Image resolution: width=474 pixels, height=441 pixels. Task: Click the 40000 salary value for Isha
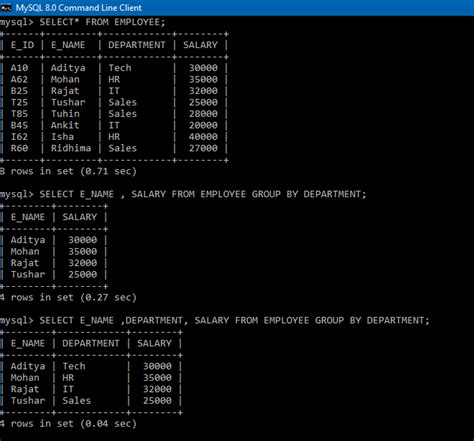tap(203, 137)
